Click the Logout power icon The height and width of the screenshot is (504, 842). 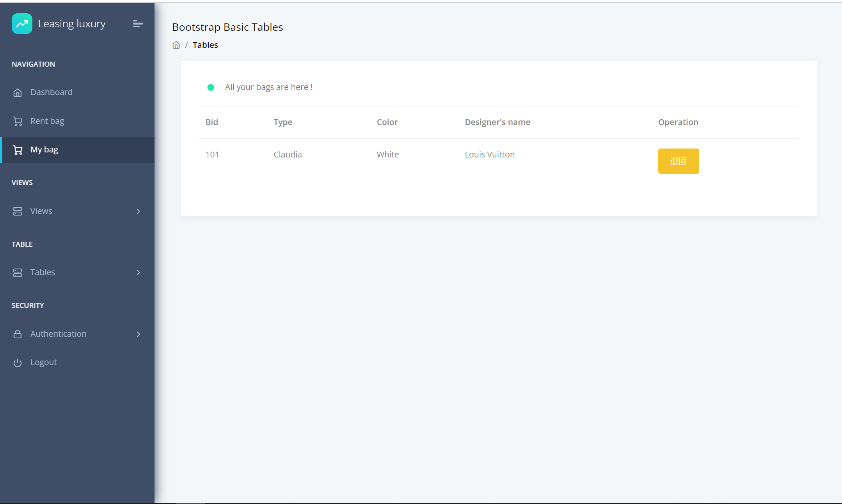point(18,363)
